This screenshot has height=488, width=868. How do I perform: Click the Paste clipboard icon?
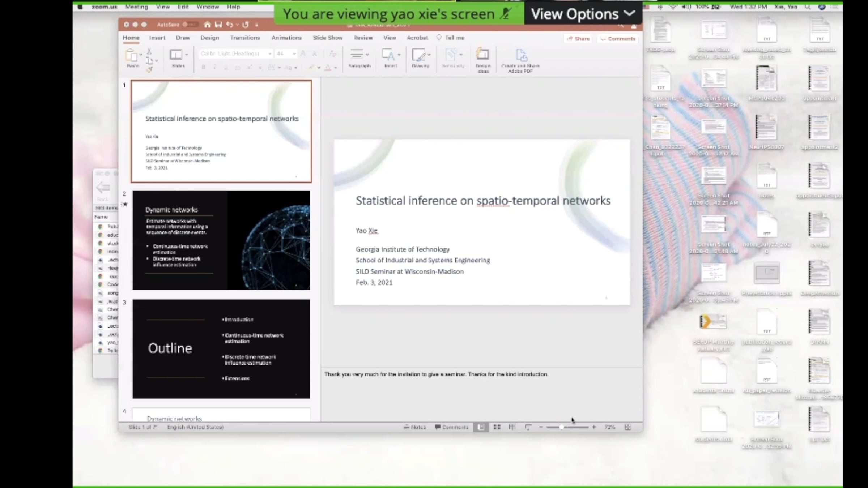tap(131, 55)
